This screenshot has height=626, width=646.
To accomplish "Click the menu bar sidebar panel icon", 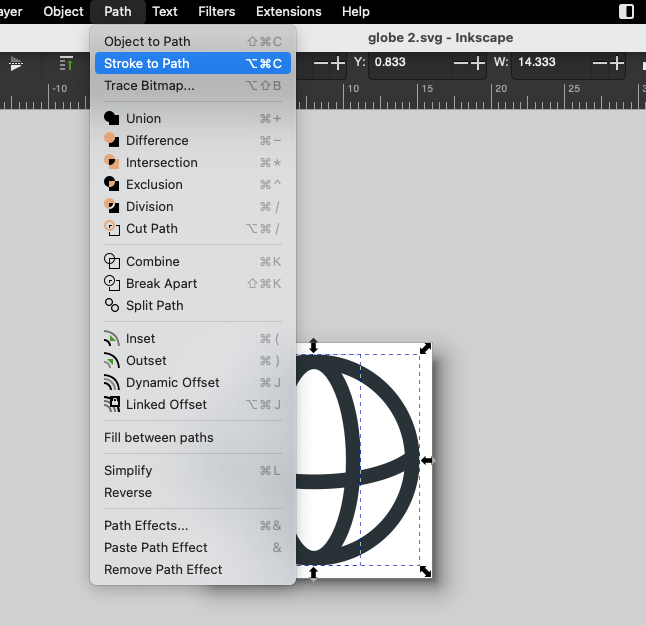I will coord(626,12).
